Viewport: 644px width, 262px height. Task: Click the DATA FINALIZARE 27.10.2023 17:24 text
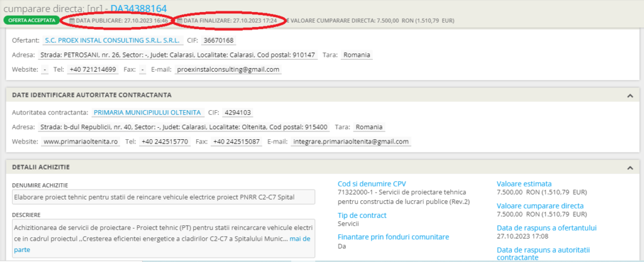(x=230, y=20)
